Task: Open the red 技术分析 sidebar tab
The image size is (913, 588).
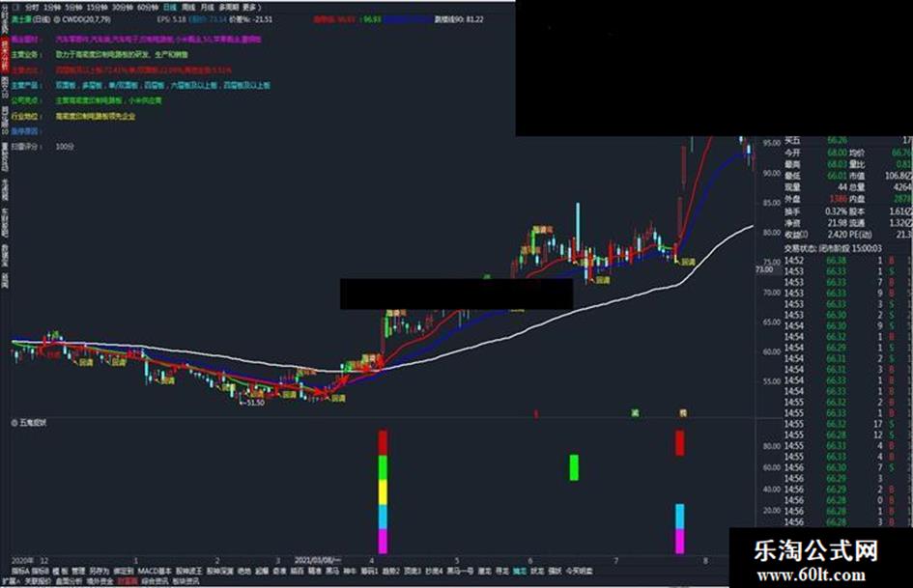Action: 5,55
